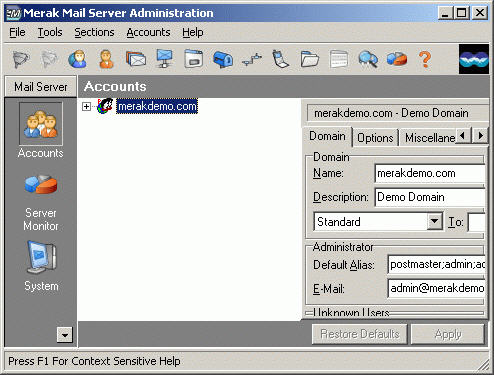Click the Apply button
The height and width of the screenshot is (375, 494).
[448, 334]
